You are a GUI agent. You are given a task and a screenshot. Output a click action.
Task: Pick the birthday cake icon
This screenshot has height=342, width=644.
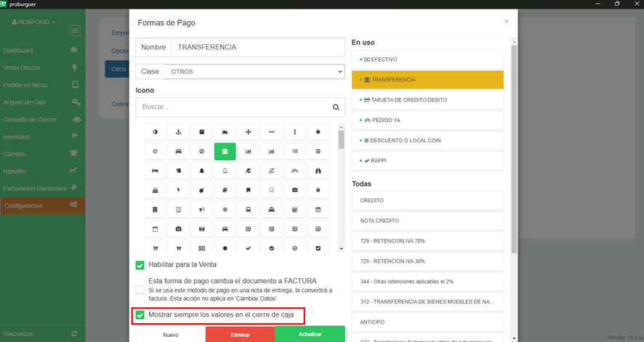pyautogui.click(x=155, y=190)
